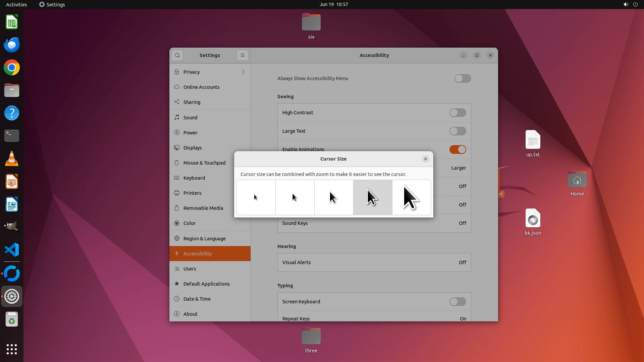Launch Google Chrome from the dock

click(x=12, y=68)
